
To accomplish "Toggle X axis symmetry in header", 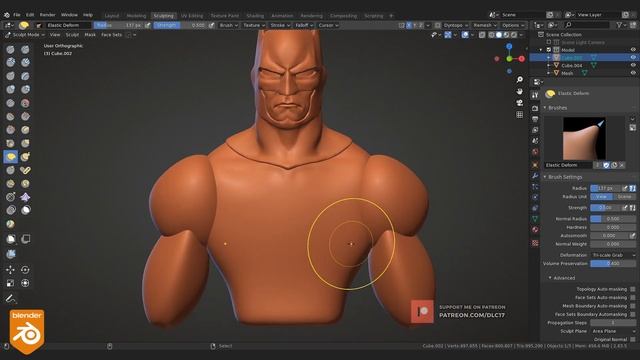I will click(409, 25).
